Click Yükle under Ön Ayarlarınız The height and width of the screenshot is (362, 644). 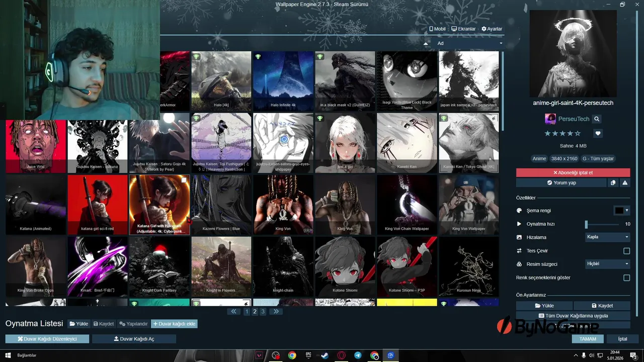(x=544, y=306)
